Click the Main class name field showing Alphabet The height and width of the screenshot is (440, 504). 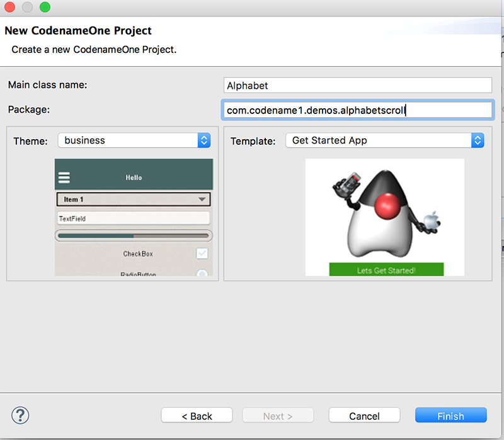pos(357,85)
